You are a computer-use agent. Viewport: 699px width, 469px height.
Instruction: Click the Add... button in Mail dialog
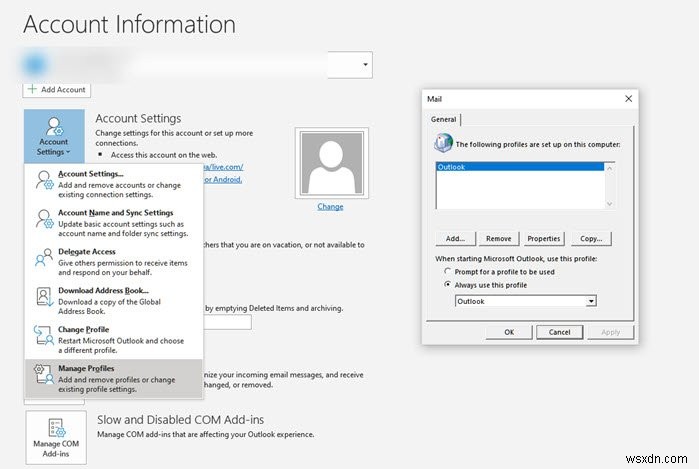[455, 239]
